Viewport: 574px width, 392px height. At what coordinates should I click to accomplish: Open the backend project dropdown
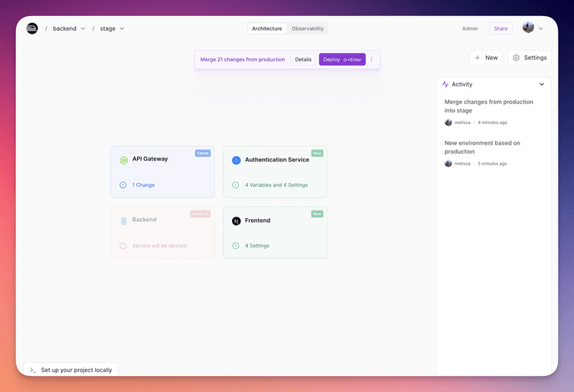[83, 29]
